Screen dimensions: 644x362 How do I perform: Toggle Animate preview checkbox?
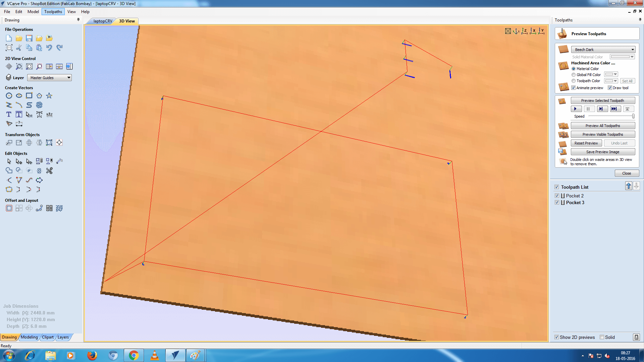click(574, 88)
